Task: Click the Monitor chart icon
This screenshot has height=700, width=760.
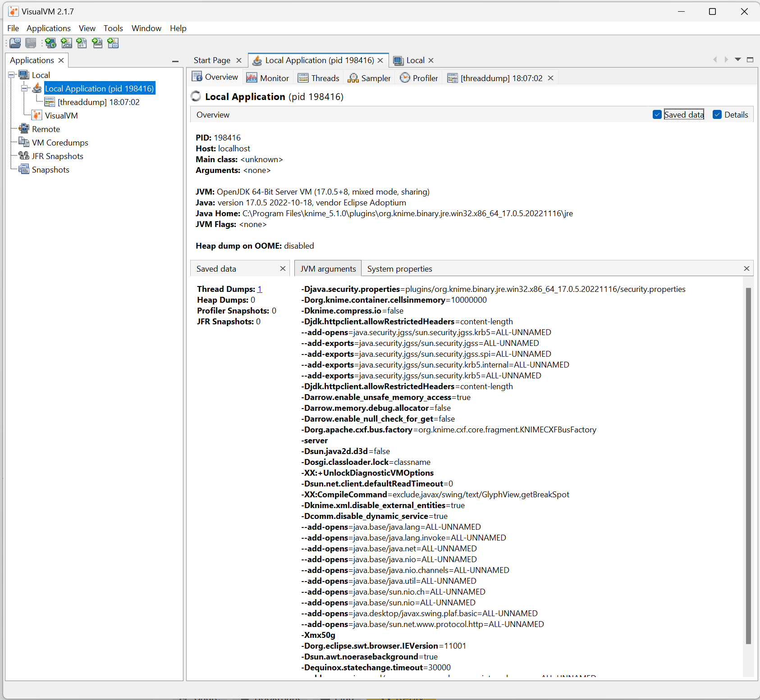Action: tap(252, 78)
